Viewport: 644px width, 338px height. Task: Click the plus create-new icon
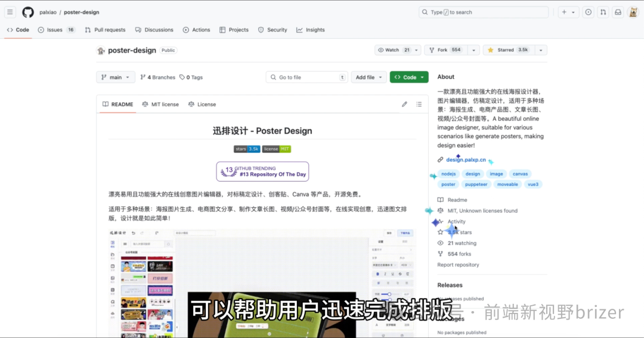[564, 13]
